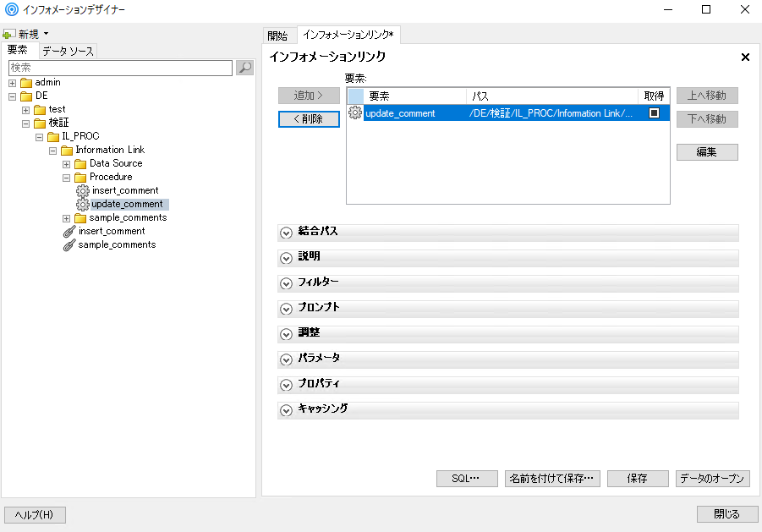The width and height of the screenshot is (762, 532).
Task: Click the search magnifier icon
Action: tap(245, 68)
